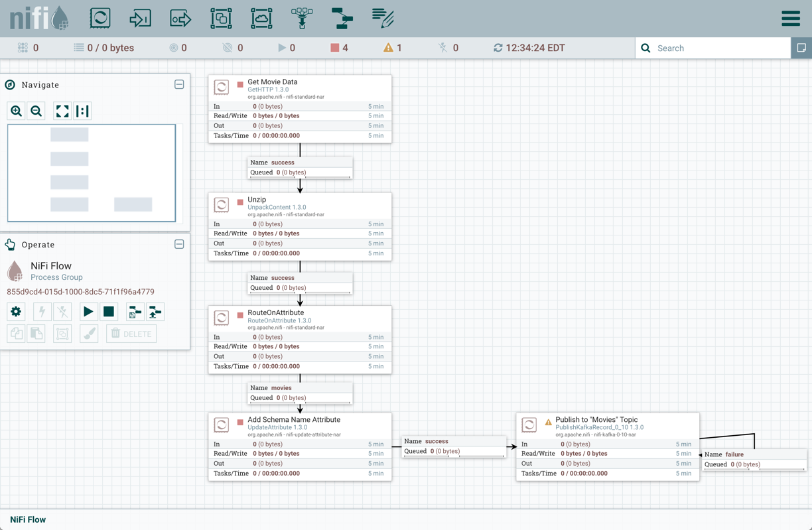Start the flow with the play icon

pos(88,312)
